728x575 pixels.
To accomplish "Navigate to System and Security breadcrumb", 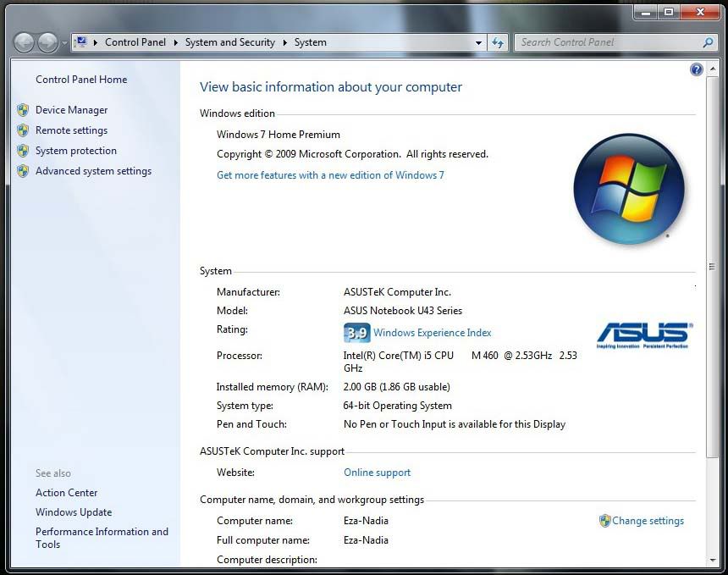I will pyautogui.click(x=229, y=42).
